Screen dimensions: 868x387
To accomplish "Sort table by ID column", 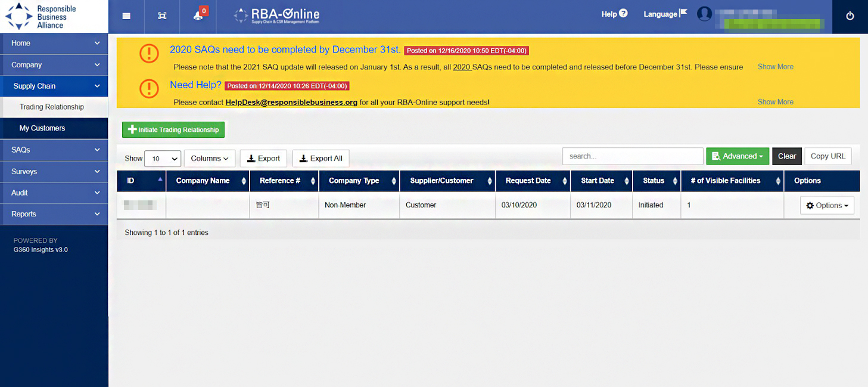I will pyautogui.click(x=142, y=181).
